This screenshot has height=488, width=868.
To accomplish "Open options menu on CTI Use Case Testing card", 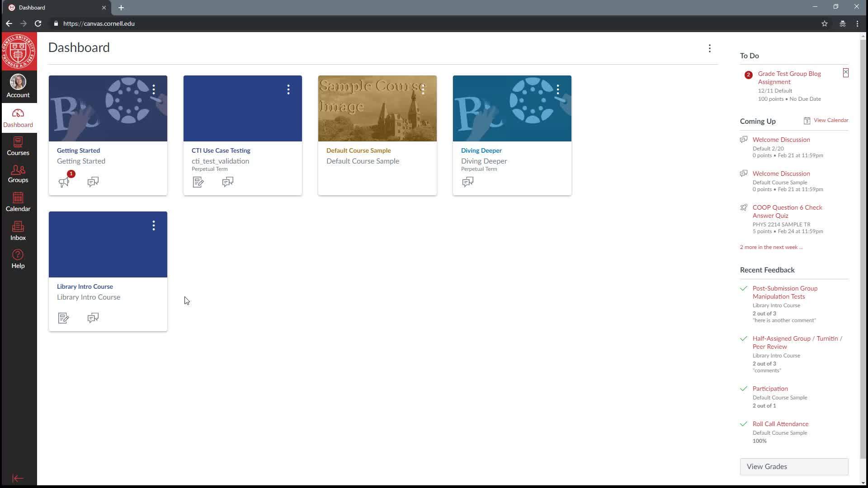I will tap(288, 90).
